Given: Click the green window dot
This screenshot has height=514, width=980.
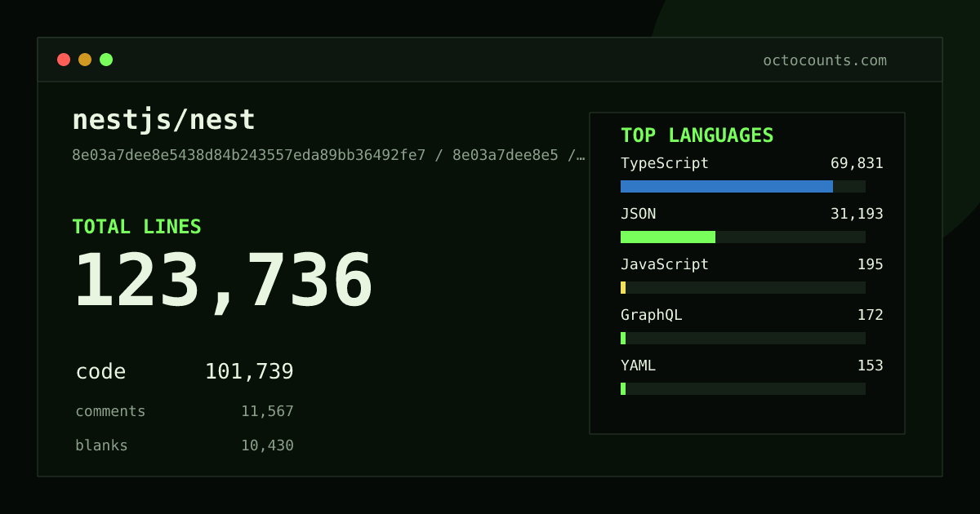Looking at the screenshot, I should point(106,60).
